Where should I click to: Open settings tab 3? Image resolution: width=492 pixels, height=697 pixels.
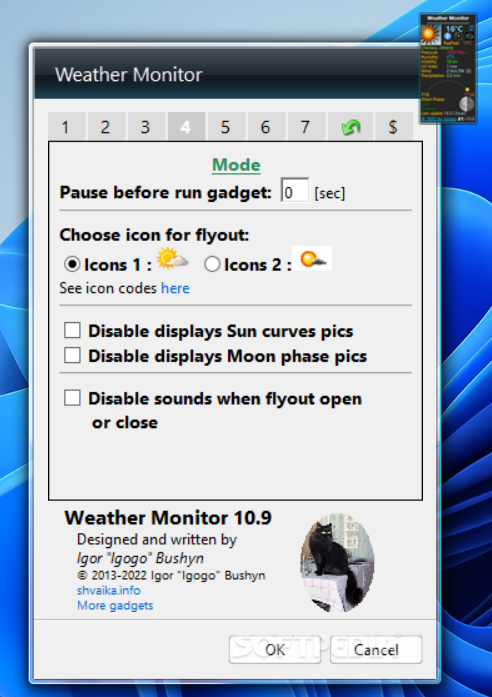145,127
